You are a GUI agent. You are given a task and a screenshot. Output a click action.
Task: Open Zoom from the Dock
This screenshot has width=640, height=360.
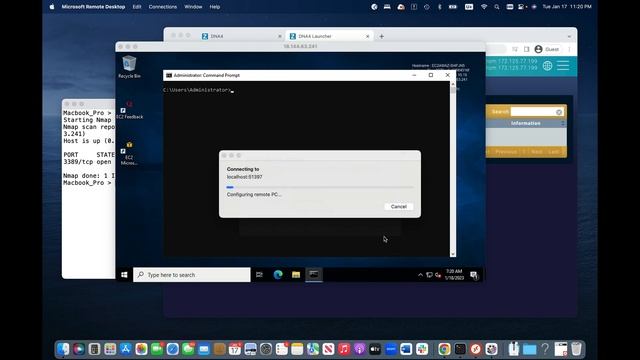(x=391, y=349)
